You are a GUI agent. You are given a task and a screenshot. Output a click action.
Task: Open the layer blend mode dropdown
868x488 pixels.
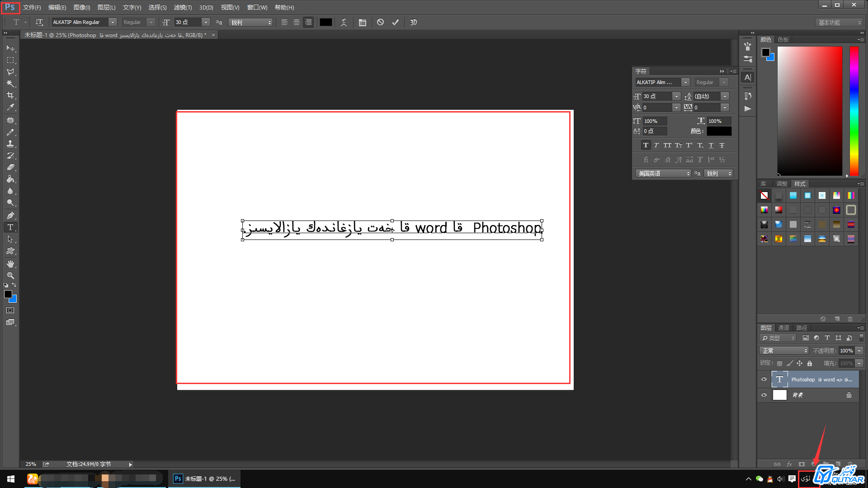[784, 351]
